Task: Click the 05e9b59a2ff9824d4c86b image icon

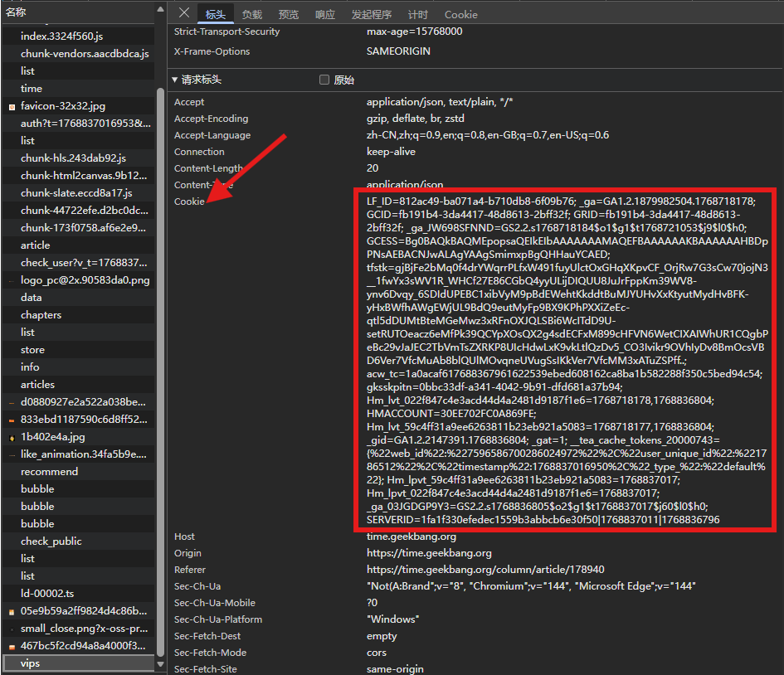Action: (x=12, y=611)
